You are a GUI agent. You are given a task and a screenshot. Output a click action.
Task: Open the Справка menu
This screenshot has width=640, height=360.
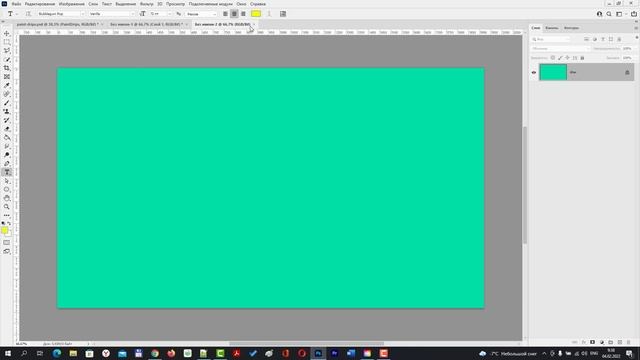tap(258, 4)
